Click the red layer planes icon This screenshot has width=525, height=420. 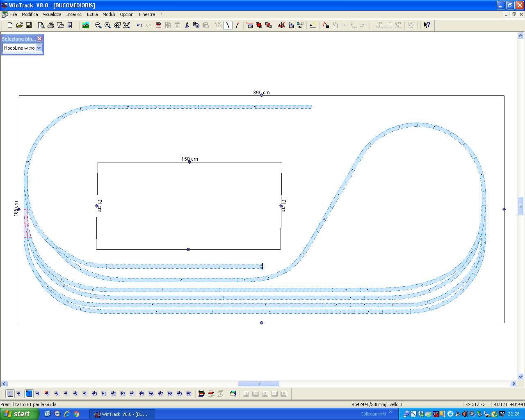pyautogui.click(x=211, y=393)
